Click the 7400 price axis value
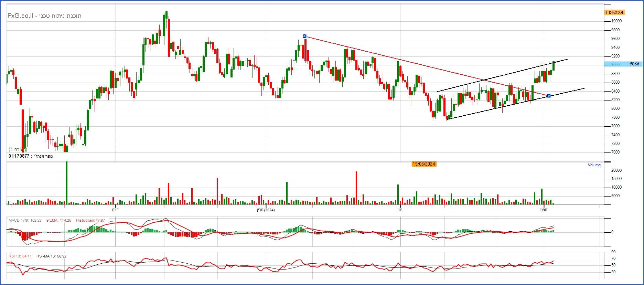The width and height of the screenshot is (644, 285). click(615, 135)
